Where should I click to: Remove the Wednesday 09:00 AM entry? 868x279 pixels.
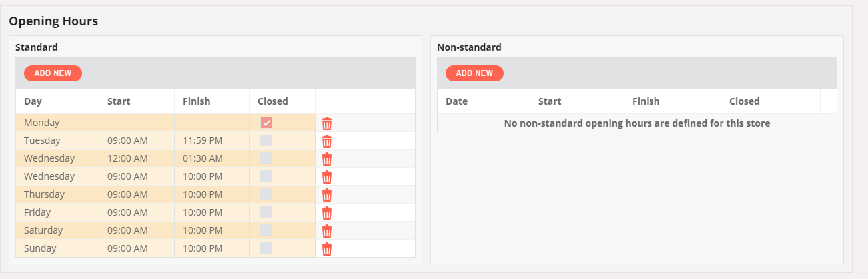tap(327, 177)
